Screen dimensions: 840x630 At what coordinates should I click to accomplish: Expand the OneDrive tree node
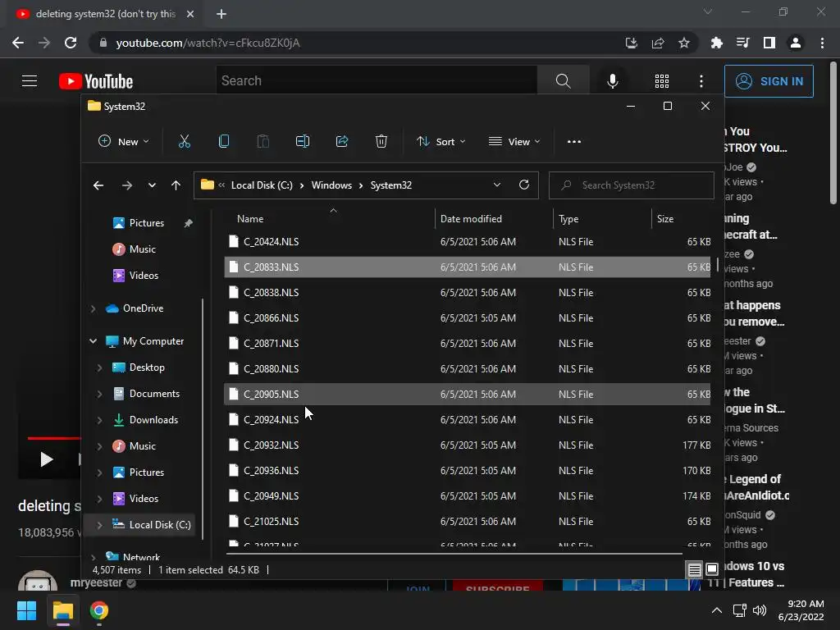pyautogui.click(x=94, y=308)
